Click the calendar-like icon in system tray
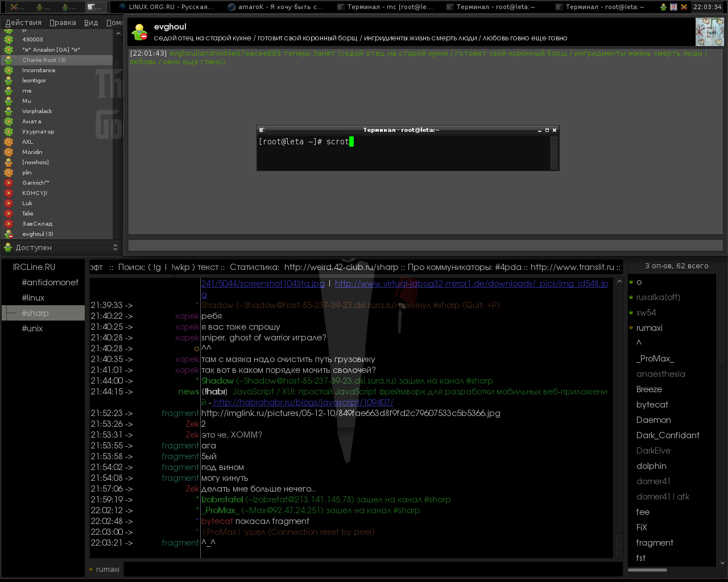The height and width of the screenshot is (582, 728). pyautogui.click(x=673, y=7)
